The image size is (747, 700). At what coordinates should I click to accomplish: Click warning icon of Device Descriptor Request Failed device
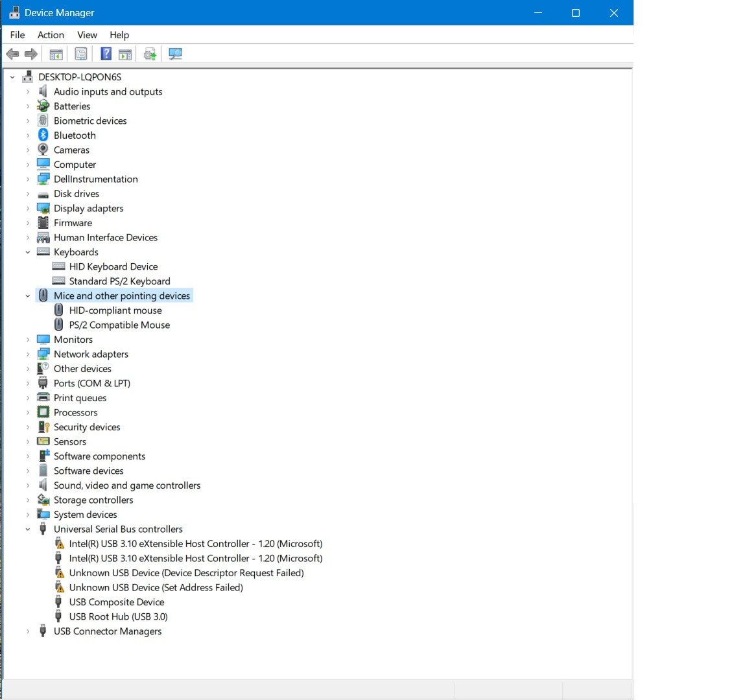(60, 573)
